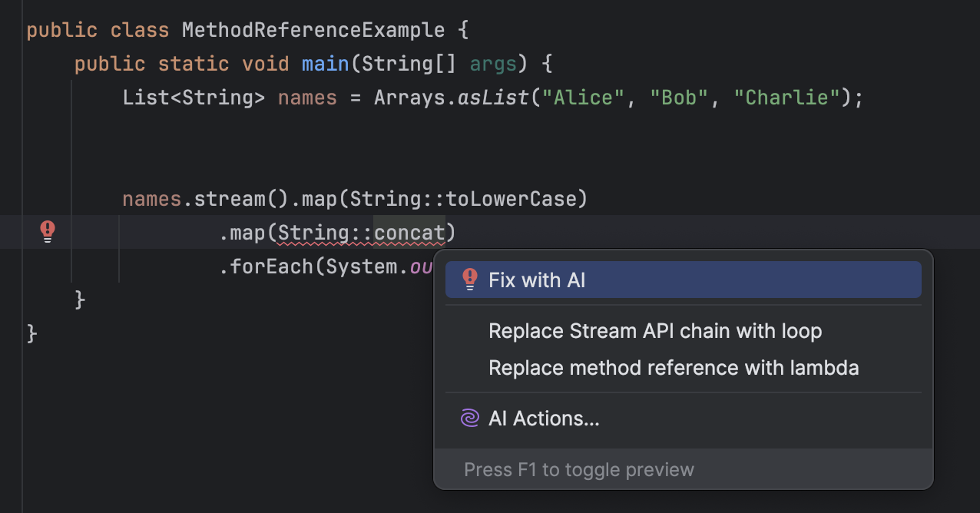Choose Replace Stream API chain with loop
The height and width of the screenshot is (513, 980).
coord(655,332)
